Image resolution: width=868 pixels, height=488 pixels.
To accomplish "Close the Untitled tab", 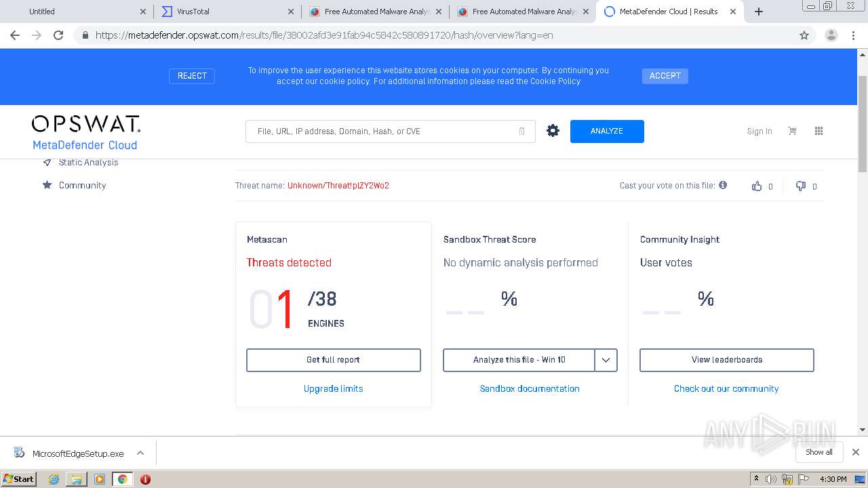I will tap(142, 12).
